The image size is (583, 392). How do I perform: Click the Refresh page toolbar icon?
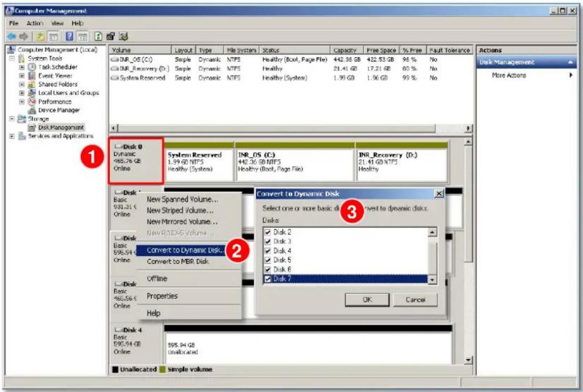[x=98, y=37]
